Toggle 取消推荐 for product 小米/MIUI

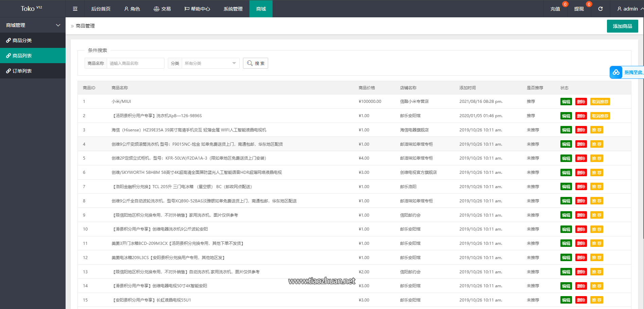pos(600,102)
